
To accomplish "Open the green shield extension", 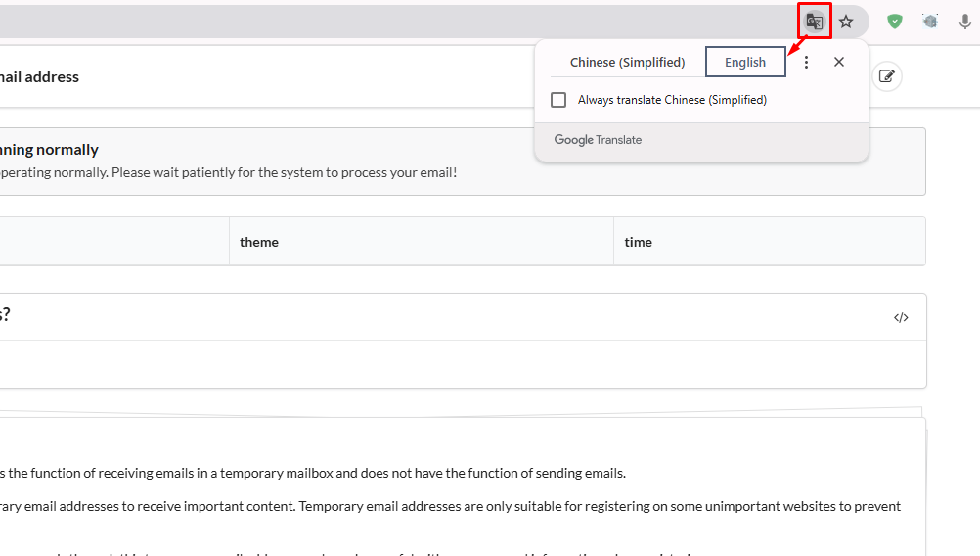I will tap(894, 22).
